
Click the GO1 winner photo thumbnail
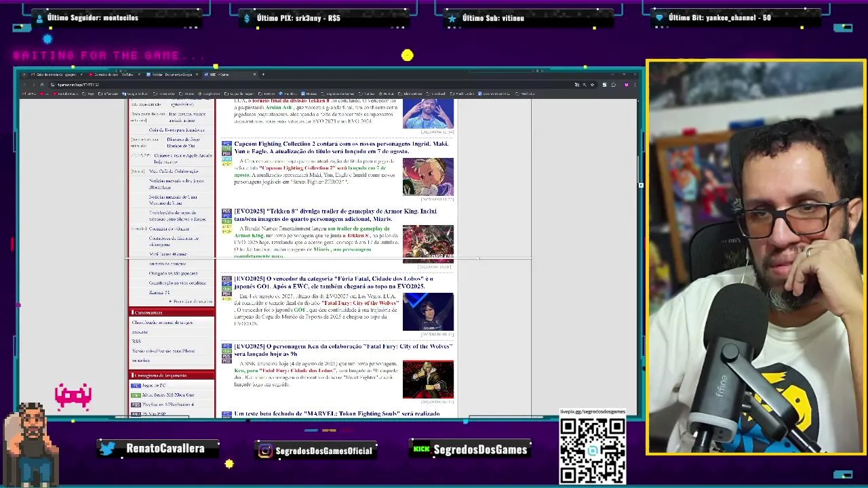click(428, 312)
